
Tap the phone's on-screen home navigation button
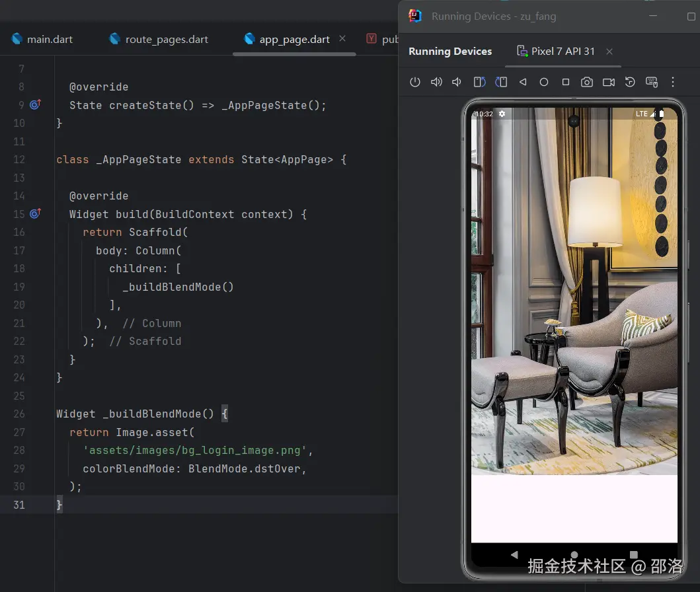(574, 554)
